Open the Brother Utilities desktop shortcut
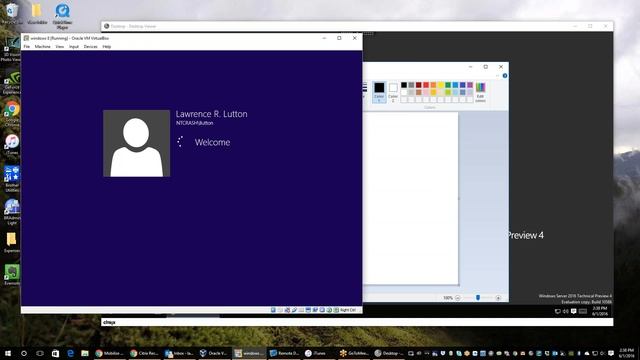The width and height of the screenshot is (640, 360). [12, 179]
